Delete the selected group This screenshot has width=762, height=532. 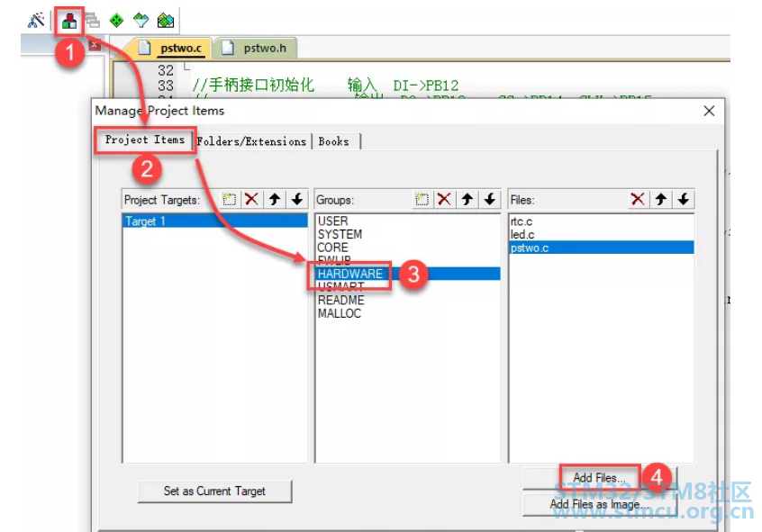coord(444,199)
